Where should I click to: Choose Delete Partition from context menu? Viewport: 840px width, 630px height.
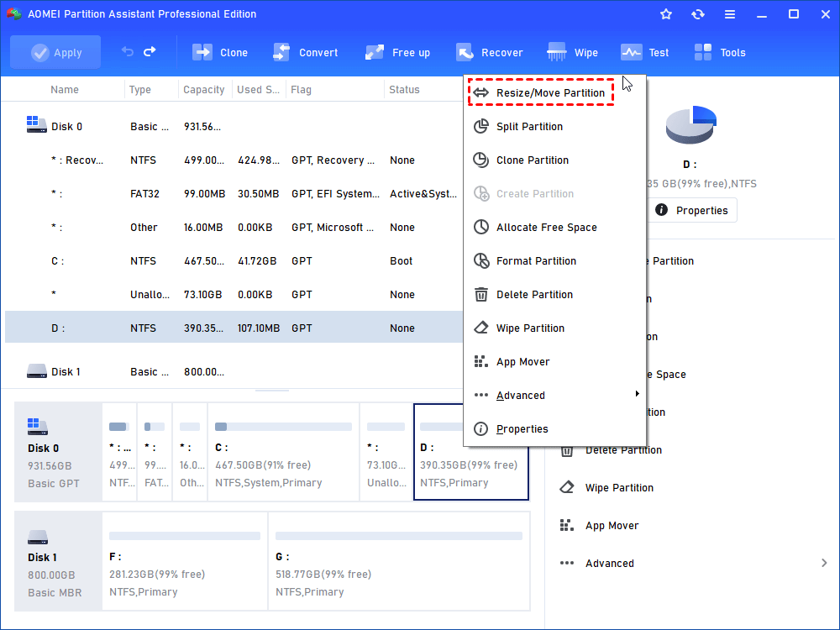click(x=554, y=295)
